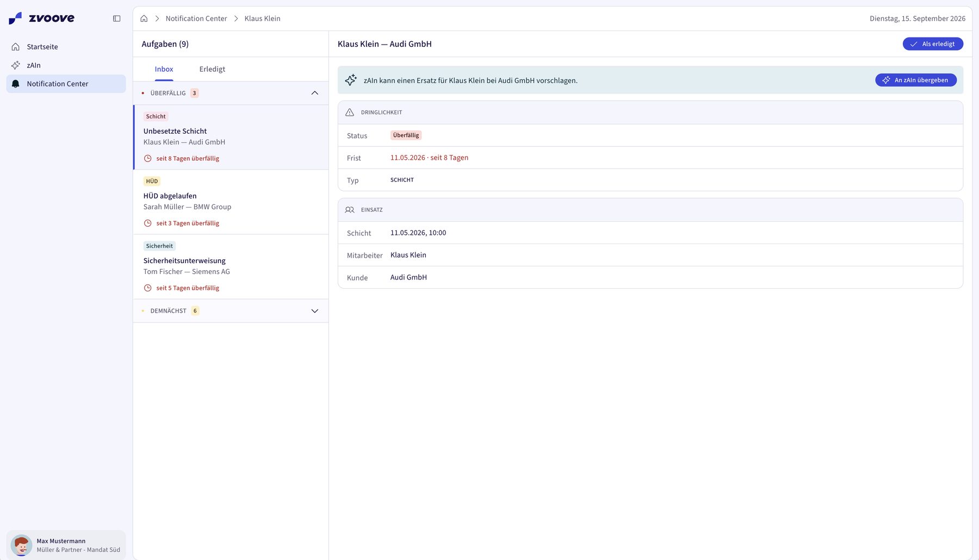
Task: Click the Überfällig count badge 3
Action: coord(194,93)
